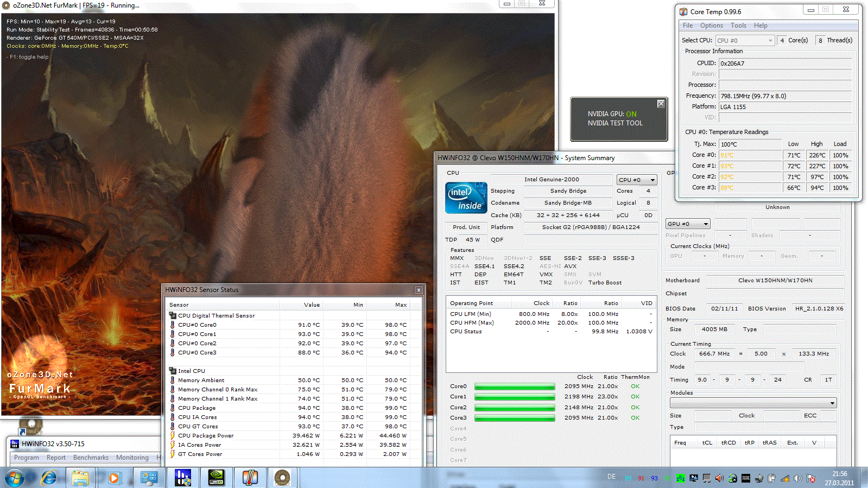Close the NVIDIA GPU test tool overlay

[661, 104]
